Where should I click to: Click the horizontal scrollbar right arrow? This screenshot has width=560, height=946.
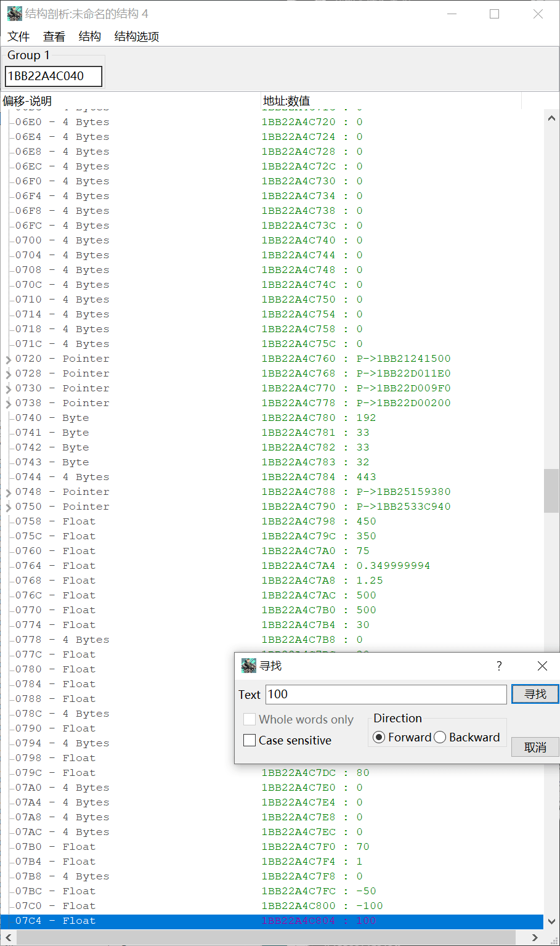[x=535, y=937]
